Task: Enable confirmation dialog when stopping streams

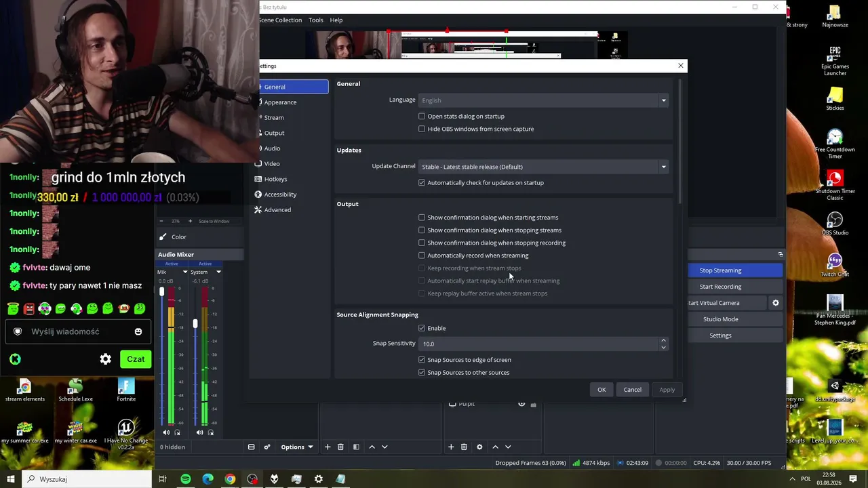Action: coord(422,230)
